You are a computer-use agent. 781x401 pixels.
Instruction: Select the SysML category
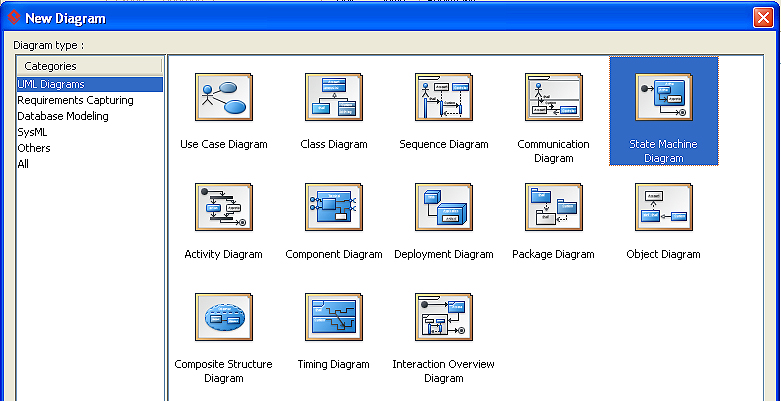tap(33, 132)
